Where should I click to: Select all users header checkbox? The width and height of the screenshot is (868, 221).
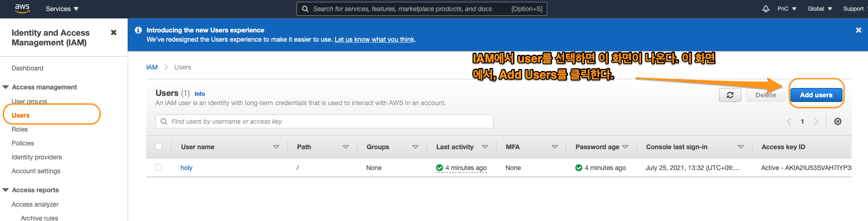159,147
